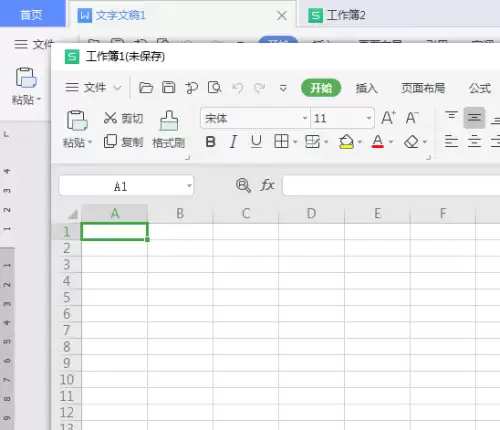Image resolution: width=500 pixels, height=430 pixels.
Task: Switch to the 页面布局 ribbon tab
Action: point(423,88)
